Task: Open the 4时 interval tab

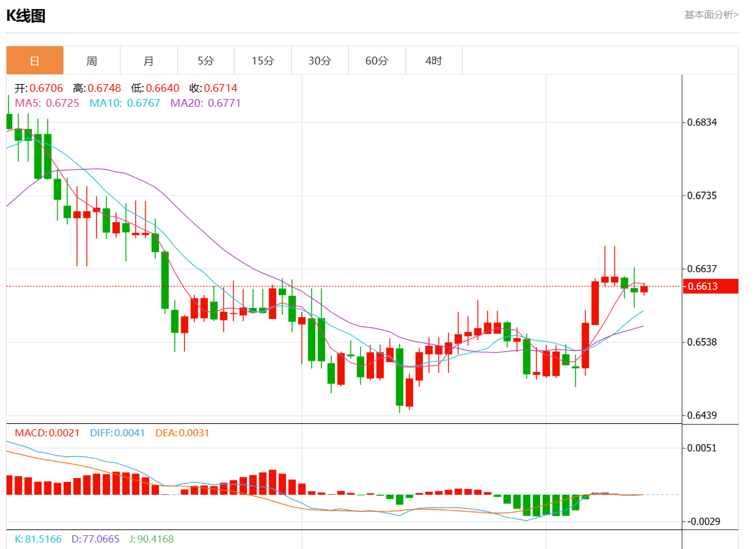Action: (x=434, y=61)
